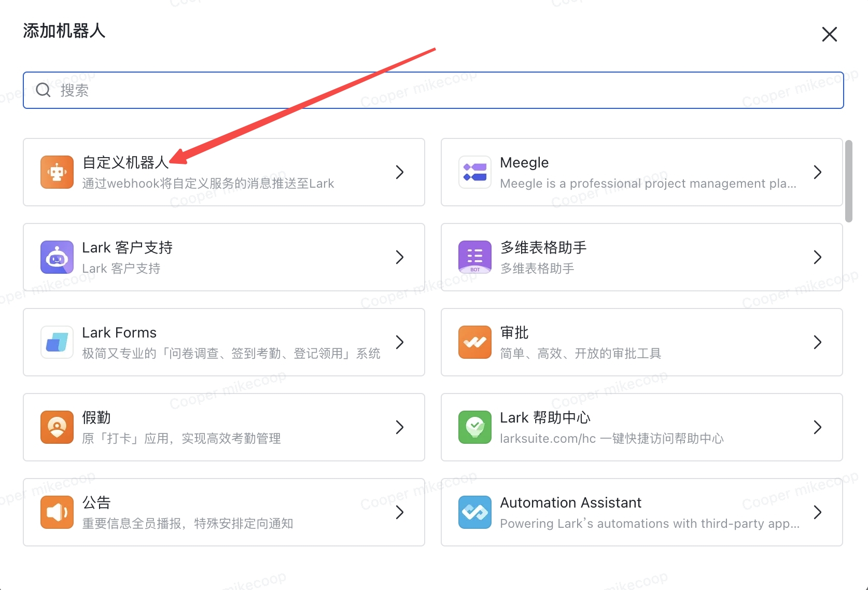Click the Automation Assistant blue icon

[475, 512]
